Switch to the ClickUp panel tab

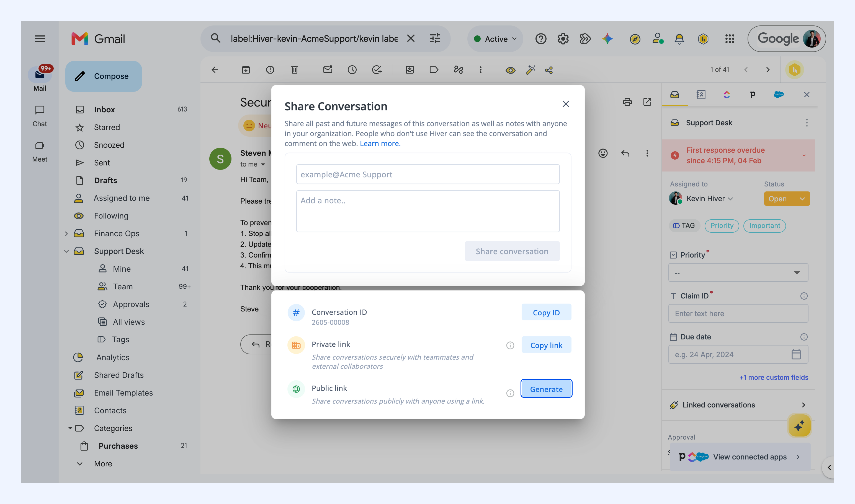pyautogui.click(x=727, y=95)
